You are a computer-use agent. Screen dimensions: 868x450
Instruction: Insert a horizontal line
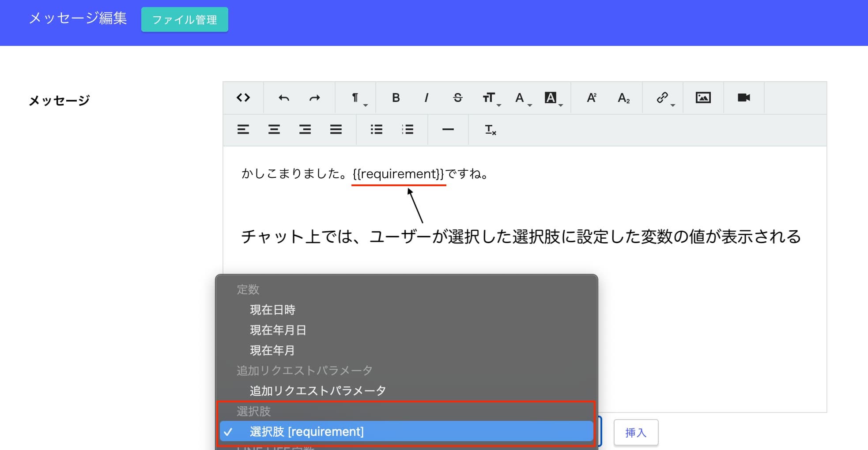click(x=448, y=130)
